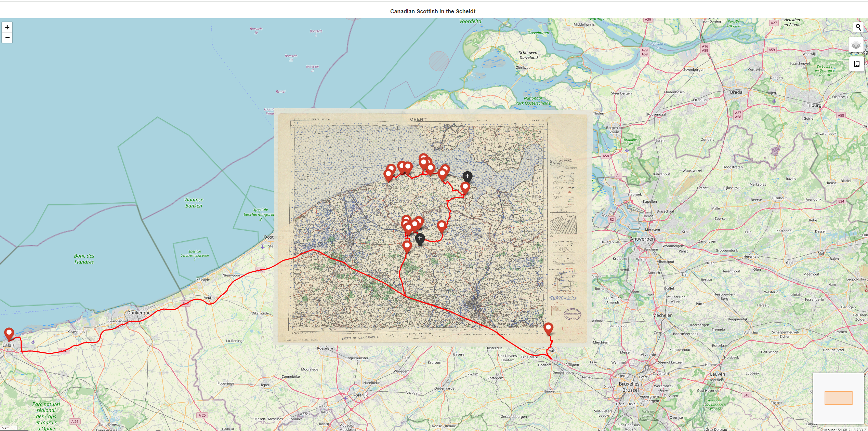Click the Veurne town label
Image resolution: width=868 pixels, height=431 pixels.
(x=210, y=298)
